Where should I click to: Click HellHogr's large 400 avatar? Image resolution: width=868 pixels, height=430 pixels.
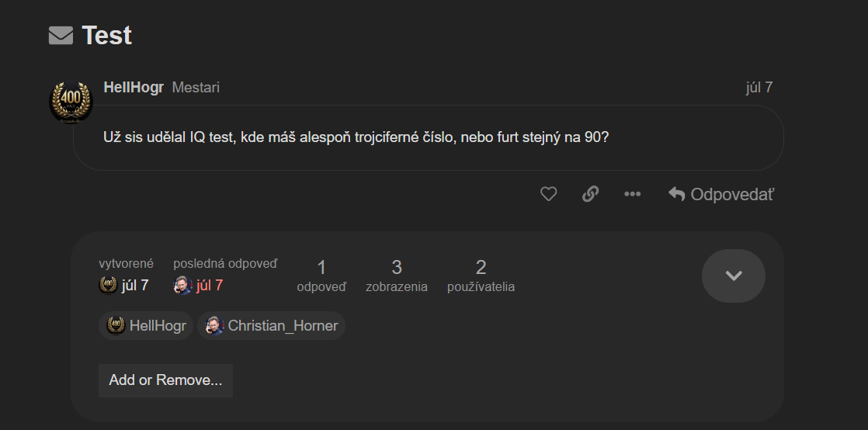(71, 101)
